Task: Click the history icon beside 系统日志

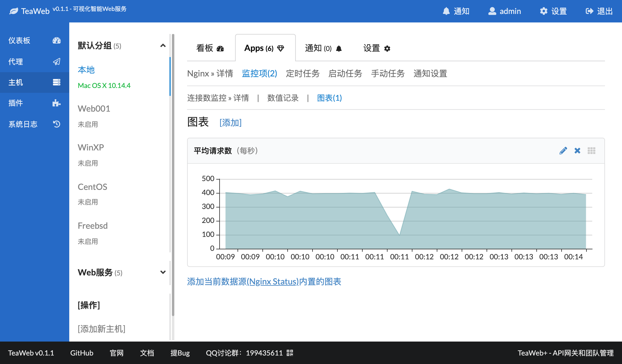Action: (x=56, y=124)
